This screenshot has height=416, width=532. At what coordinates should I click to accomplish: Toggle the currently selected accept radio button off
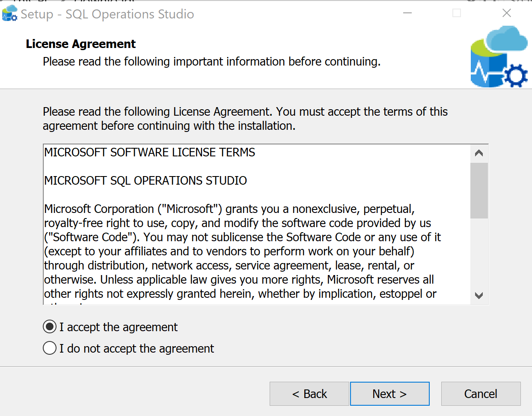coord(49,326)
